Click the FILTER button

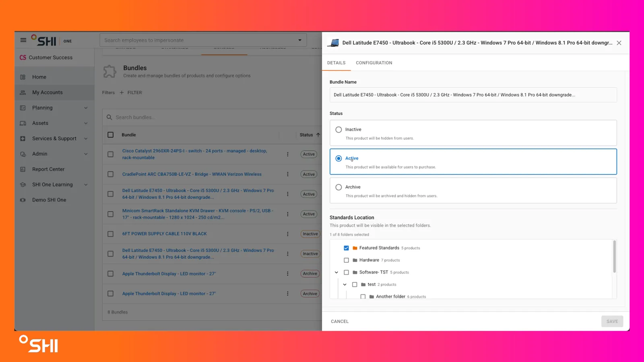click(x=131, y=93)
